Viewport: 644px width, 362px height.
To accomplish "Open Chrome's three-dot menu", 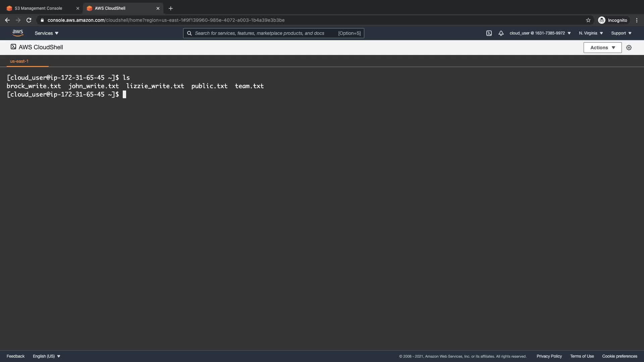I will 637,20.
